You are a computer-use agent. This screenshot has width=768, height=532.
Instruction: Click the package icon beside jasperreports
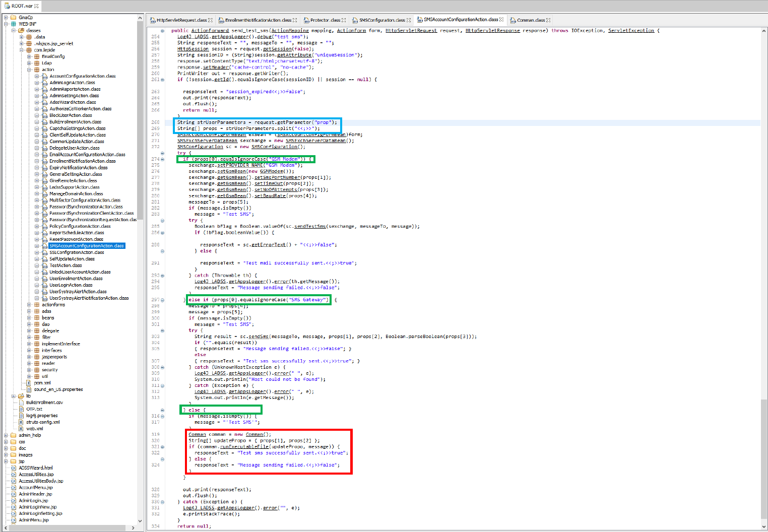click(x=37, y=357)
